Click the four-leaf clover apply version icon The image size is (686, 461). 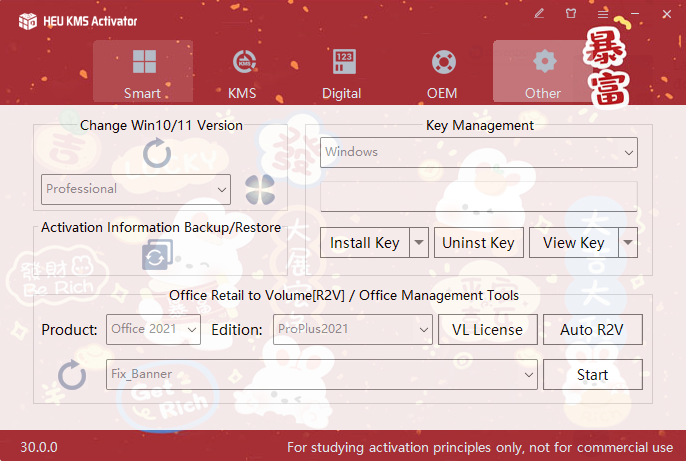pos(260,189)
